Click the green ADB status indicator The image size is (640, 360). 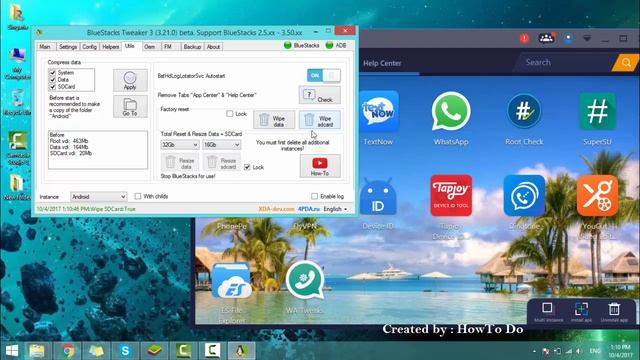(329, 45)
